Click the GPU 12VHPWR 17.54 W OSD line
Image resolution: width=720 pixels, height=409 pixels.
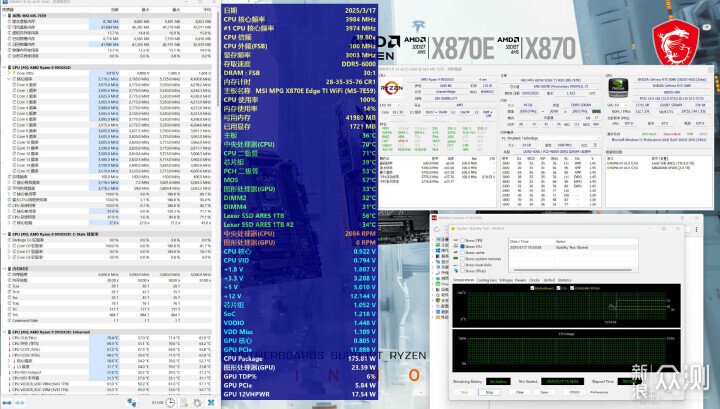pos(300,394)
